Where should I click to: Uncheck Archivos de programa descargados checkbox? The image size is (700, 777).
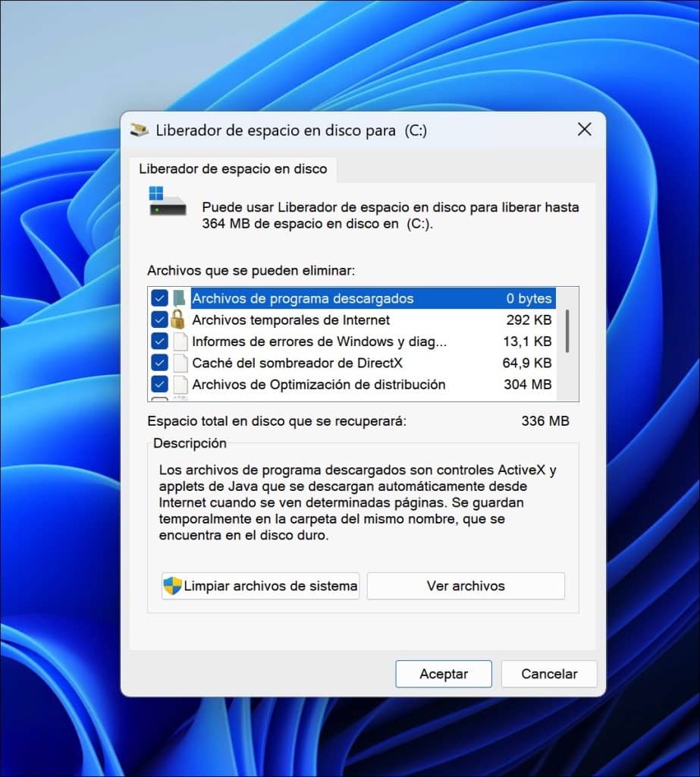pos(159,298)
